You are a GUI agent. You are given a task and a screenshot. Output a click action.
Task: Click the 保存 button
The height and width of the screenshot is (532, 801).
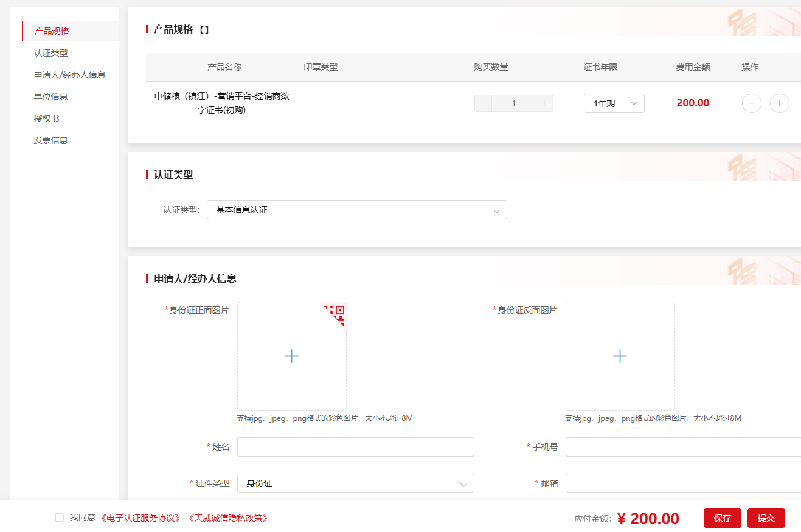722,518
